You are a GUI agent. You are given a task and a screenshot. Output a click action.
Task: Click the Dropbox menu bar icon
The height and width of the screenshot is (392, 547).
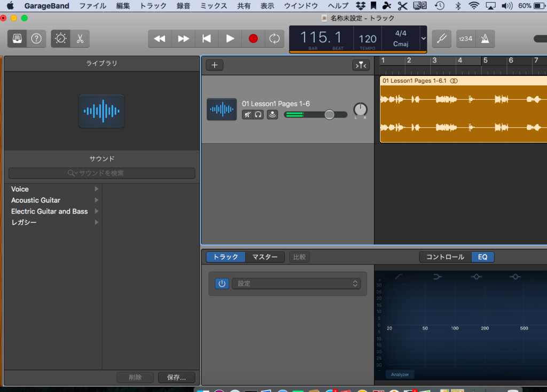[361, 5]
